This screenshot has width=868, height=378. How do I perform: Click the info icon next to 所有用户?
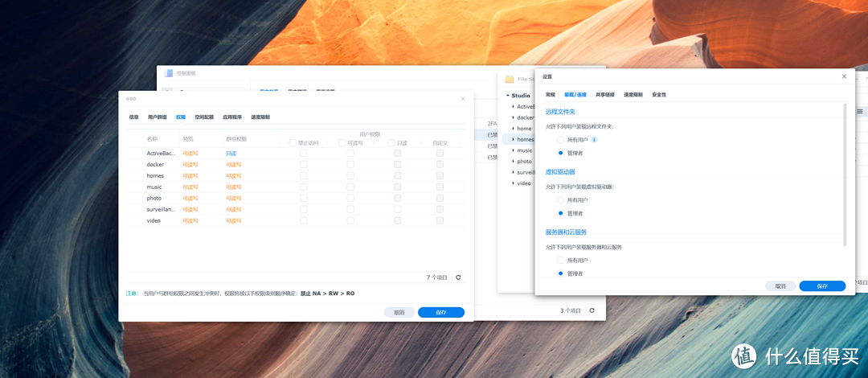594,139
